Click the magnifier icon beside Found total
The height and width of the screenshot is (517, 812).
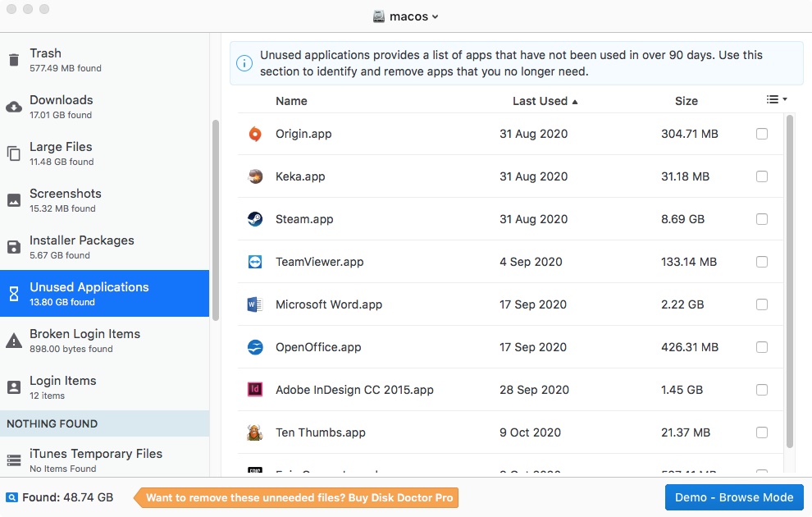pos(12,498)
